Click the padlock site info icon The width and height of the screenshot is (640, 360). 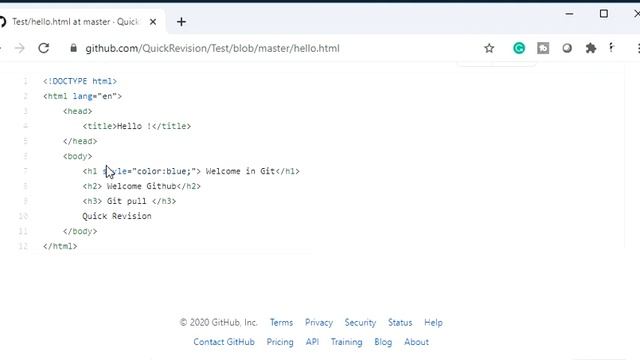point(73,48)
